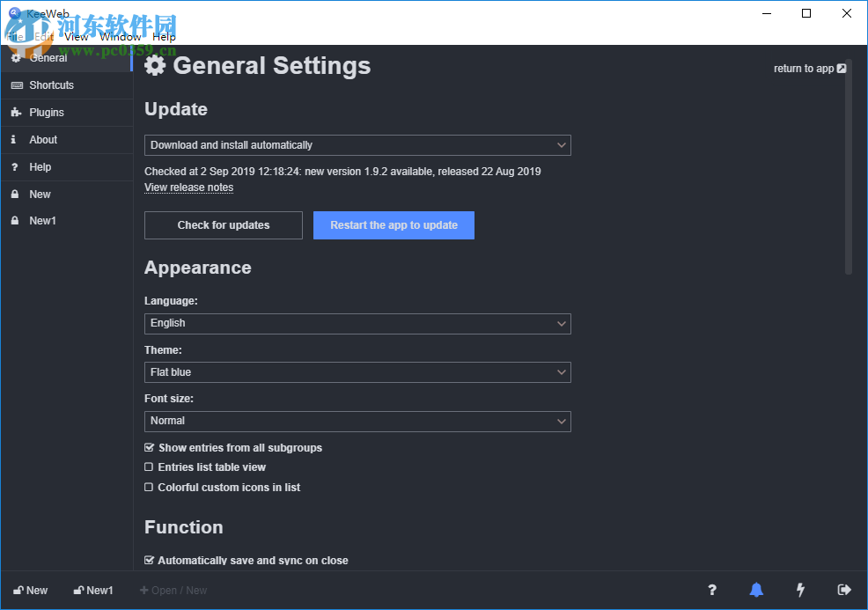Click the bell notification icon in footer

(755, 590)
